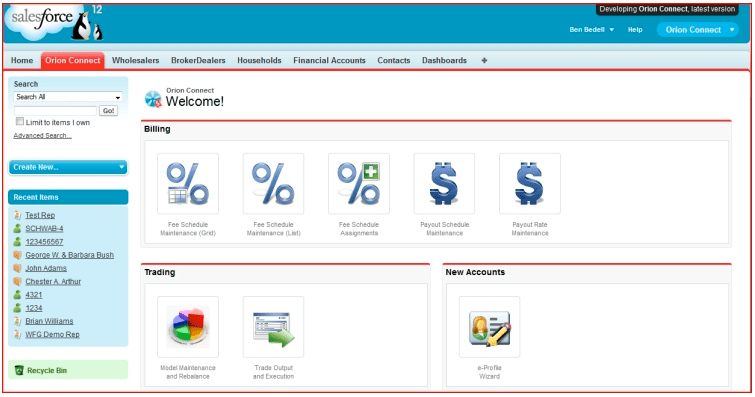This screenshot has height=397, width=755.
Task: Open the 4321 account link
Action: coord(34,294)
